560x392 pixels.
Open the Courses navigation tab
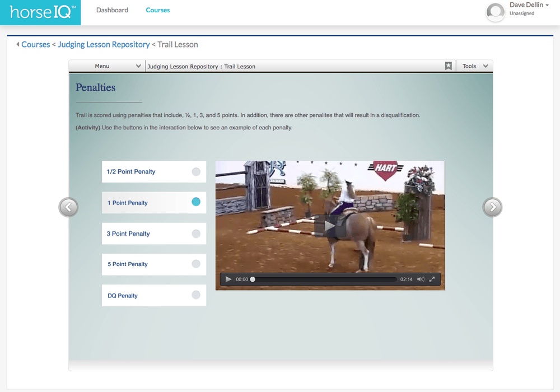[158, 10]
